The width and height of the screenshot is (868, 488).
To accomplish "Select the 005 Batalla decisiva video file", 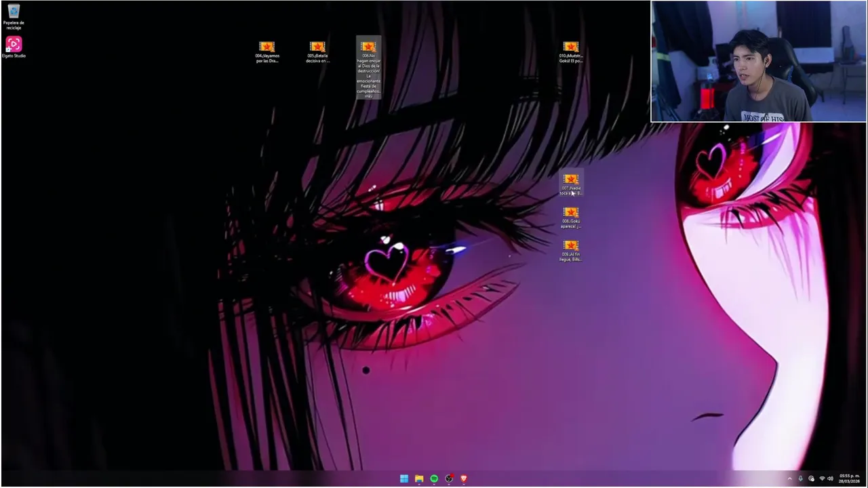I will pyautogui.click(x=317, y=52).
